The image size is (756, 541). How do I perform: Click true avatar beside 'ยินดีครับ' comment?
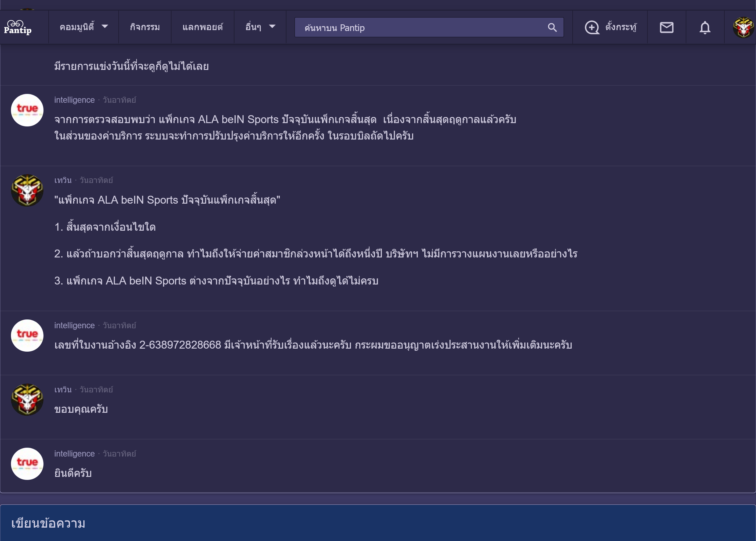(x=27, y=464)
